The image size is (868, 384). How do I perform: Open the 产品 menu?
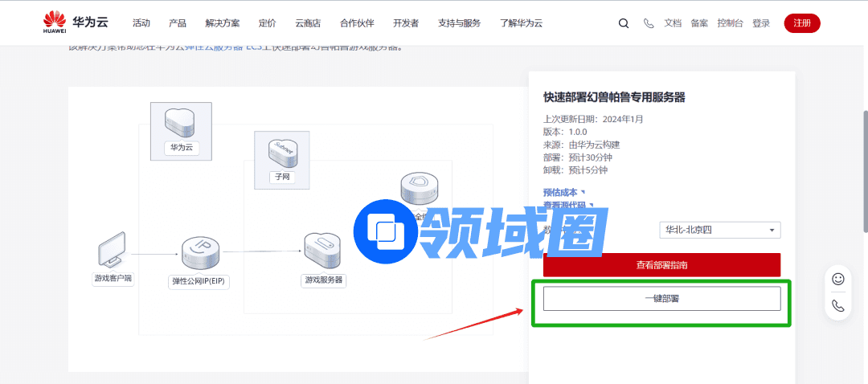[178, 23]
